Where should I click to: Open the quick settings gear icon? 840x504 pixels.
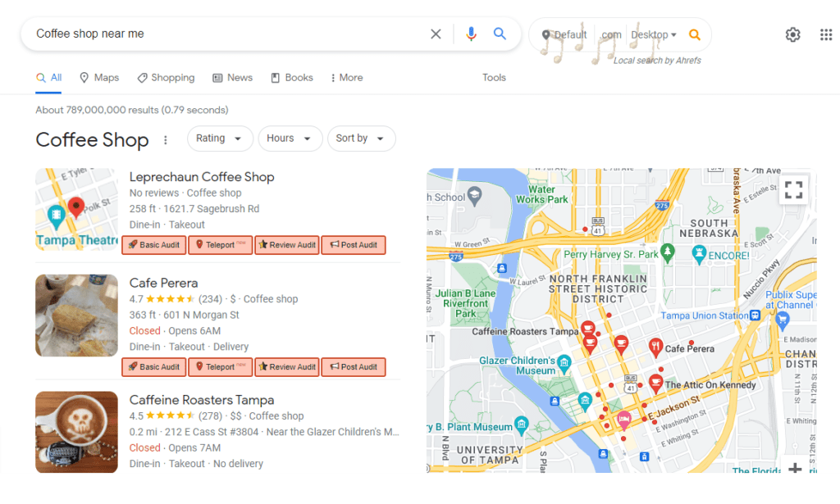click(x=792, y=34)
